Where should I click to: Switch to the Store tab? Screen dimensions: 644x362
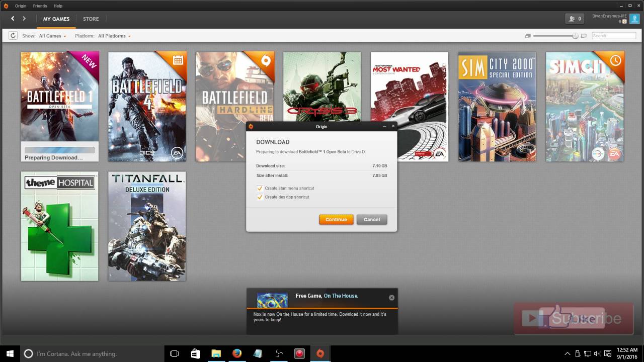pos(91,19)
